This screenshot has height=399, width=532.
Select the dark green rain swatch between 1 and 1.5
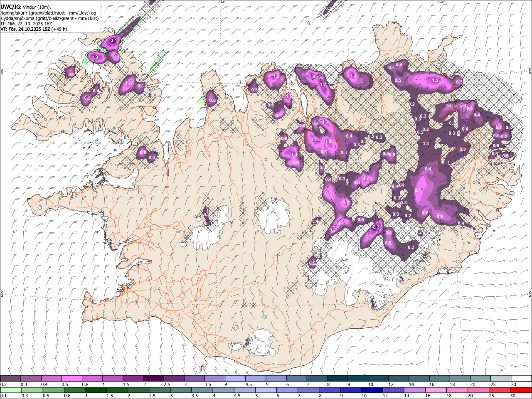coord(96,390)
